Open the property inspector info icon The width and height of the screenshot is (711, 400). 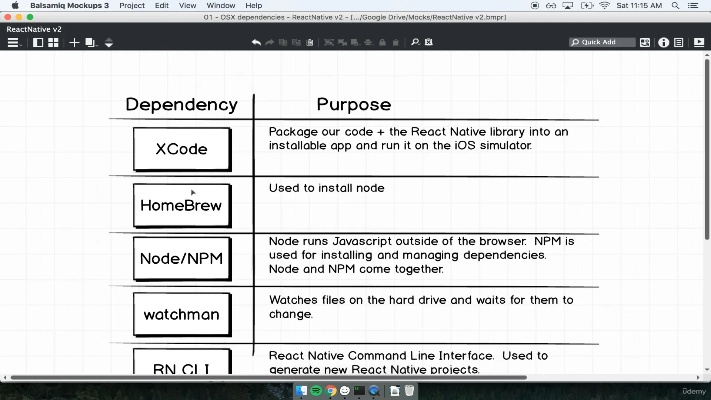[x=662, y=43]
